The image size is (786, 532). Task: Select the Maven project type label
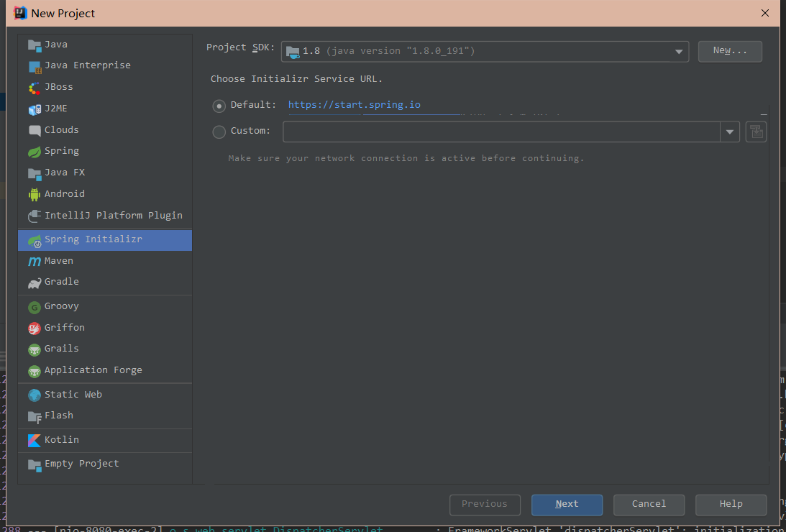pyautogui.click(x=59, y=260)
